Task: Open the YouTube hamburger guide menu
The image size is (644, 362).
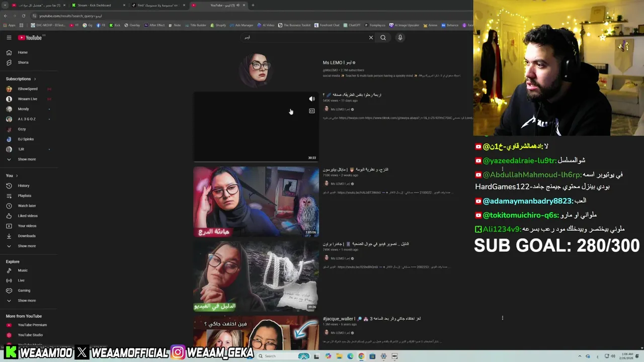Action: point(9,38)
